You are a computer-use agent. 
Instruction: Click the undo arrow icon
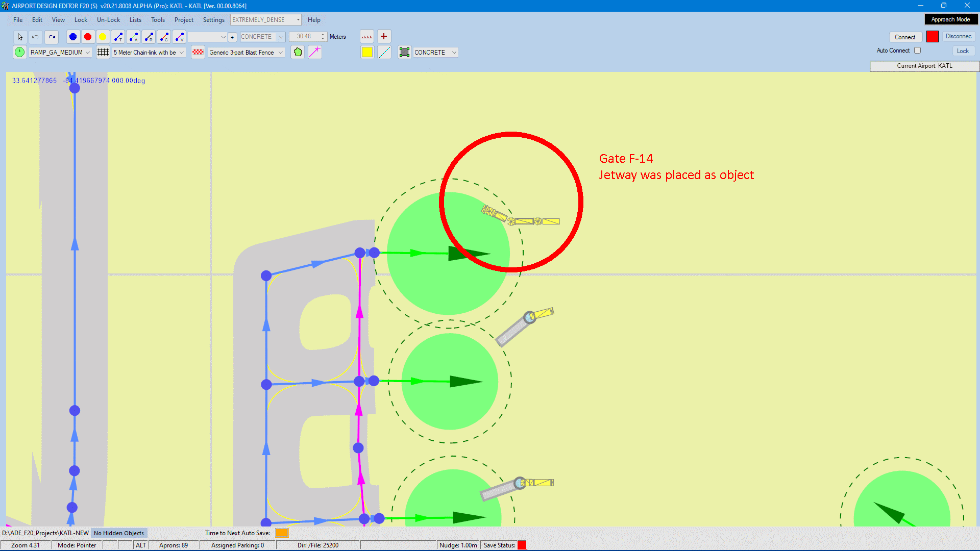(35, 37)
